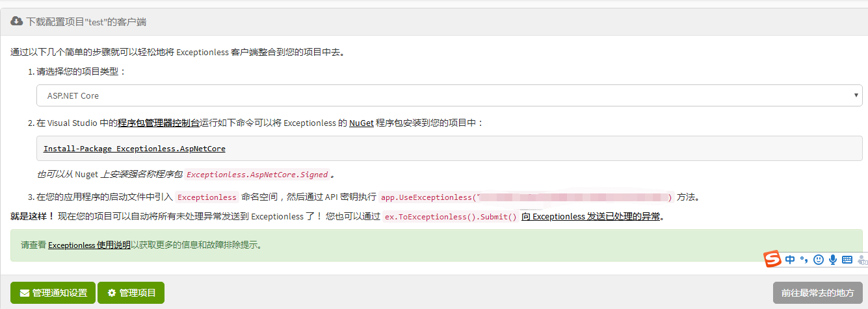This screenshot has width=868, height=309.
Task: Click the Exceptionless.AspNetCore.Signed package name
Action: click(x=257, y=175)
